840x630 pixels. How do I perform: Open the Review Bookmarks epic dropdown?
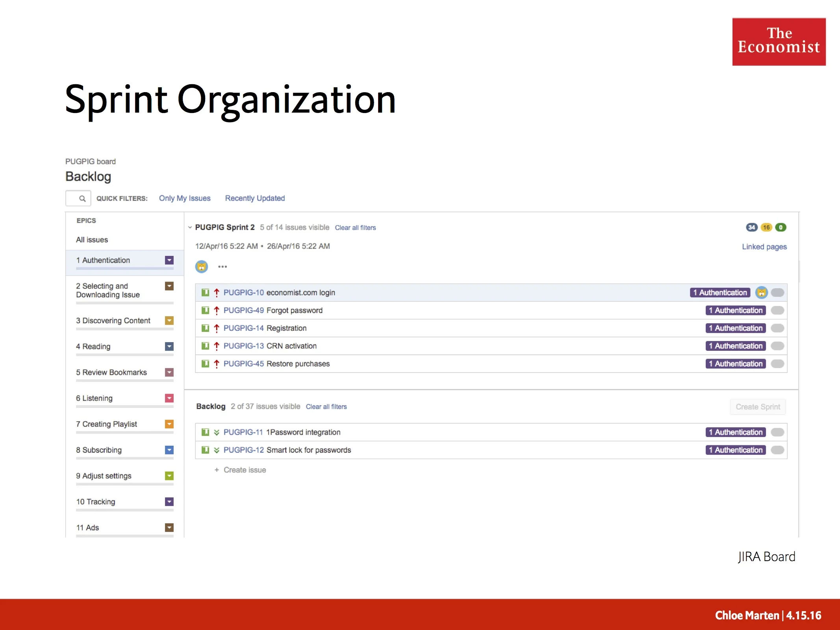click(x=169, y=372)
